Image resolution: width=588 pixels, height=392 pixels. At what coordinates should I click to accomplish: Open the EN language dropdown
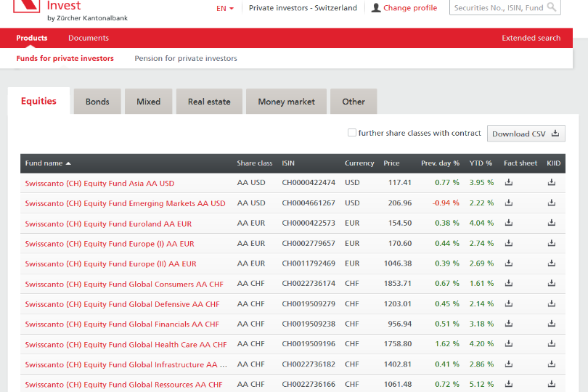pyautogui.click(x=225, y=8)
